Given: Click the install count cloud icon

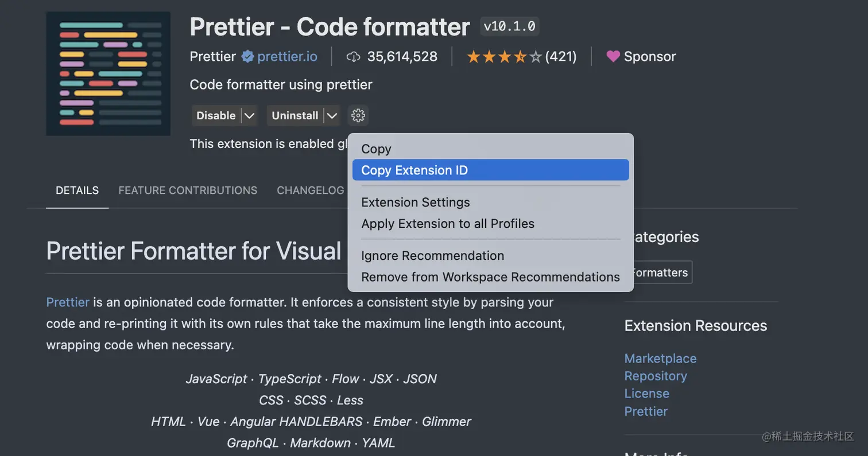Looking at the screenshot, I should point(354,56).
